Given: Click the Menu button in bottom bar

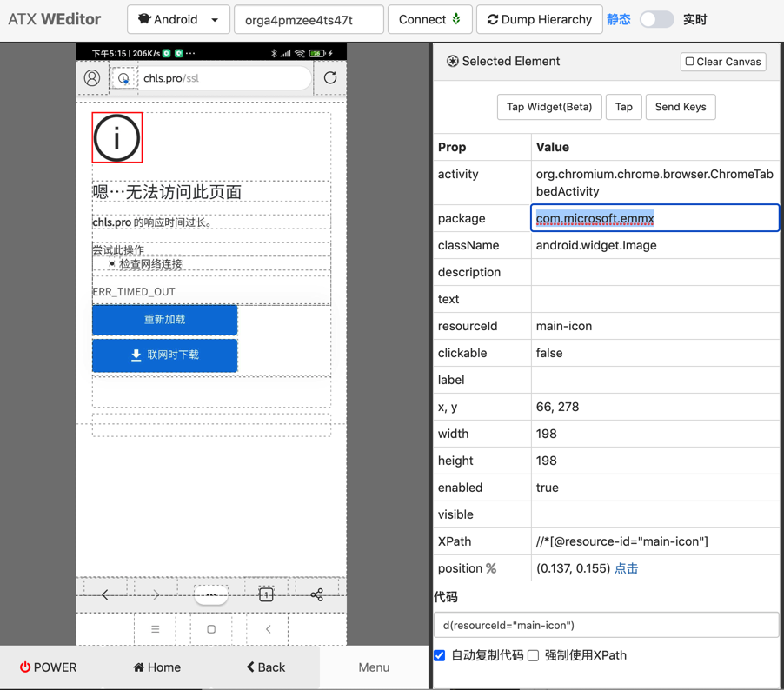Looking at the screenshot, I should pyautogui.click(x=374, y=667).
